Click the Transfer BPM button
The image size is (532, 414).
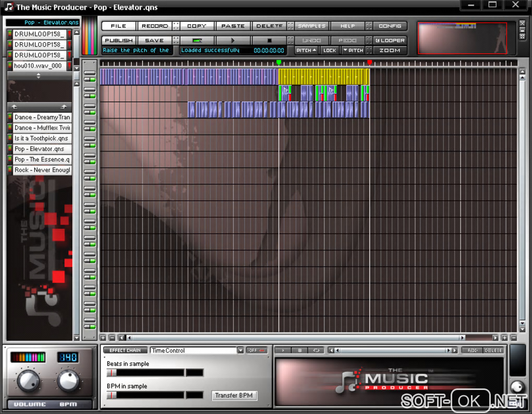[x=234, y=395]
